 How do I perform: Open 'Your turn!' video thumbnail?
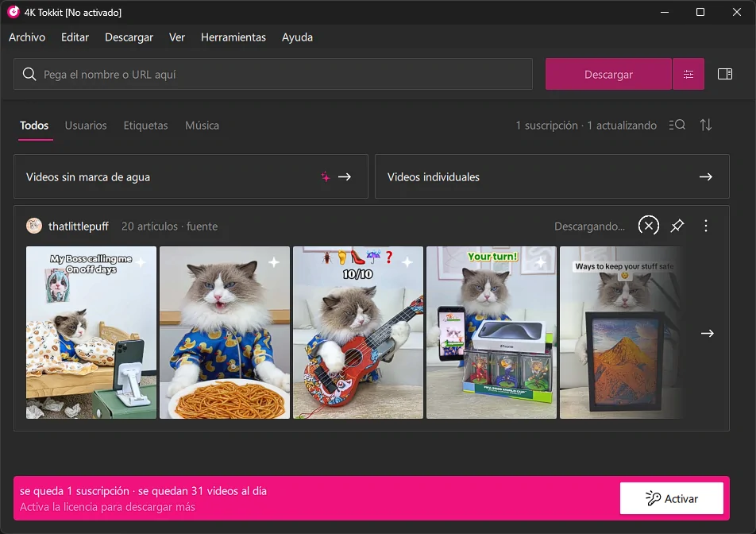[x=492, y=332]
